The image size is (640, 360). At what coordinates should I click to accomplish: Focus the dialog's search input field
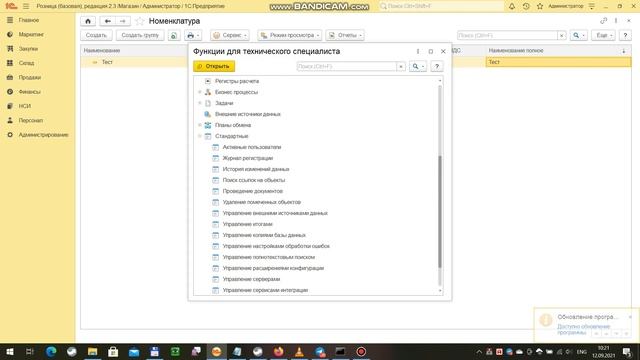point(346,66)
